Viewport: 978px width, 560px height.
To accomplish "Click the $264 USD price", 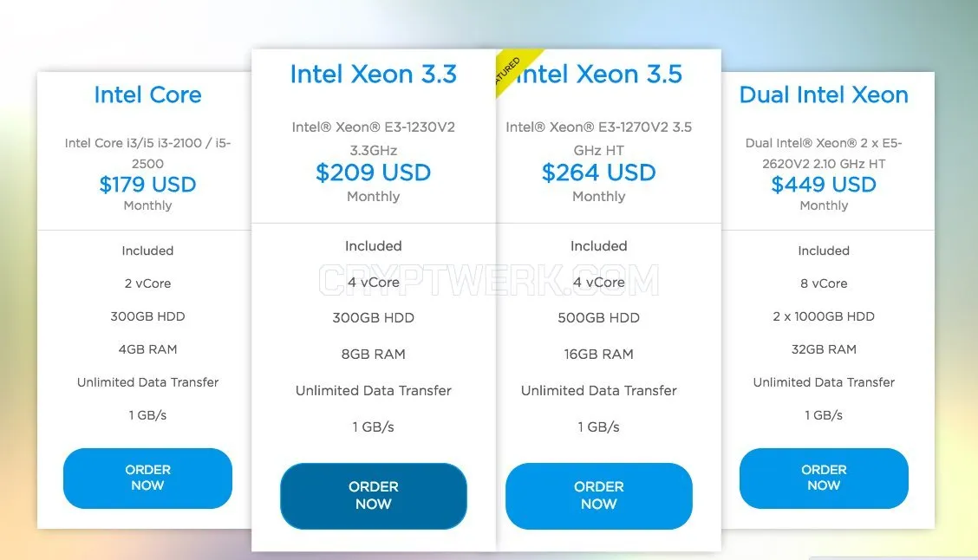I will pyautogui.click(x=599, y=173).
